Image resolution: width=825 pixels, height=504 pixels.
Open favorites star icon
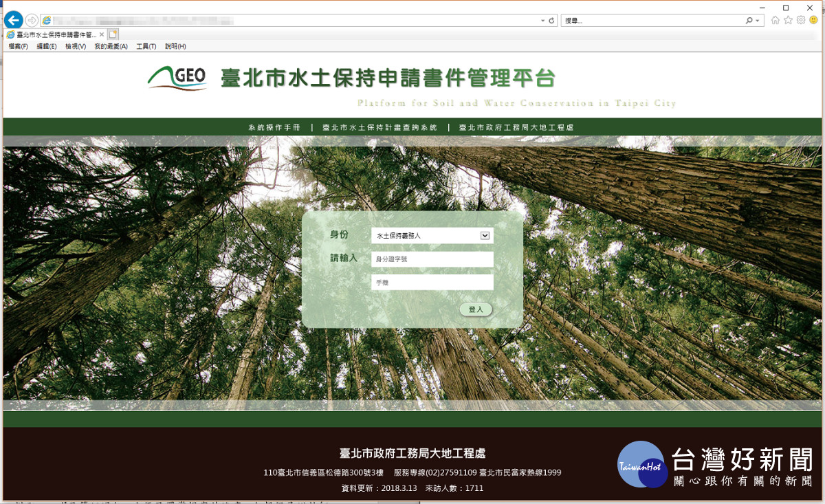[789, 20]
